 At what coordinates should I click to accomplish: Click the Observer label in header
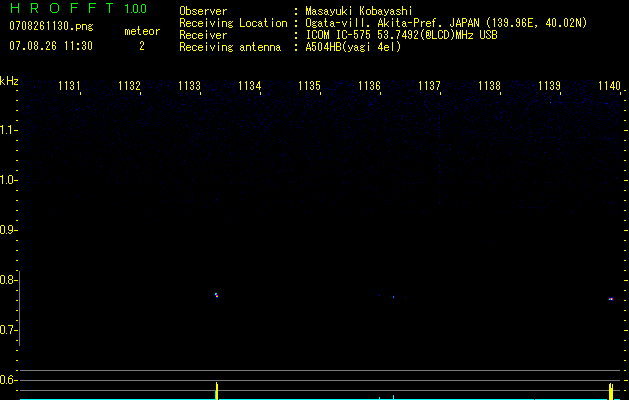tap(203, 11)
